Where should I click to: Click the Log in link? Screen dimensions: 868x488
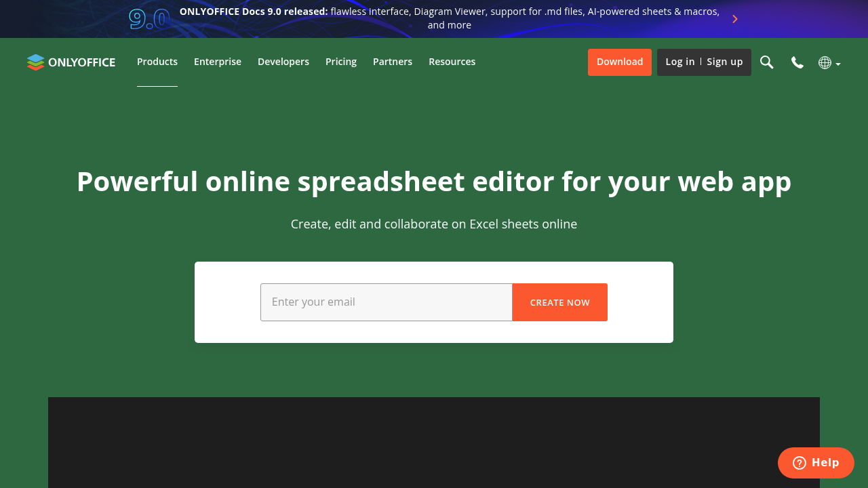[x=679, y=62]
